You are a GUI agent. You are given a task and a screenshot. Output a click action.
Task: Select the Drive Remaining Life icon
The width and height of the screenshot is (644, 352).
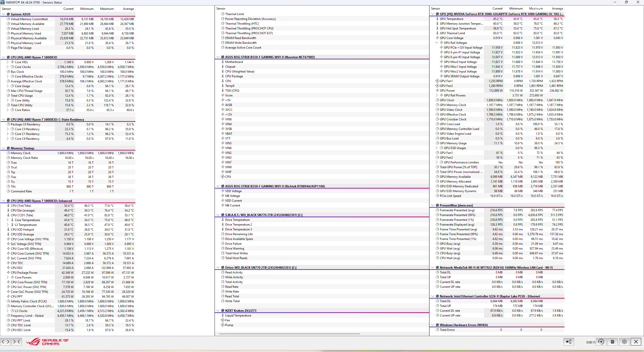[223, 234]
